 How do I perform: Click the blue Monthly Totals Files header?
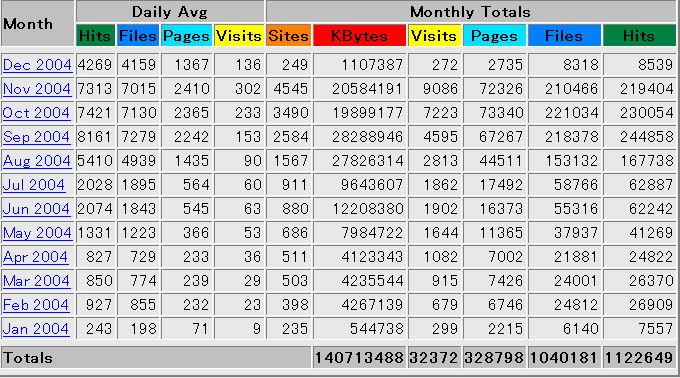coord(564,36)
